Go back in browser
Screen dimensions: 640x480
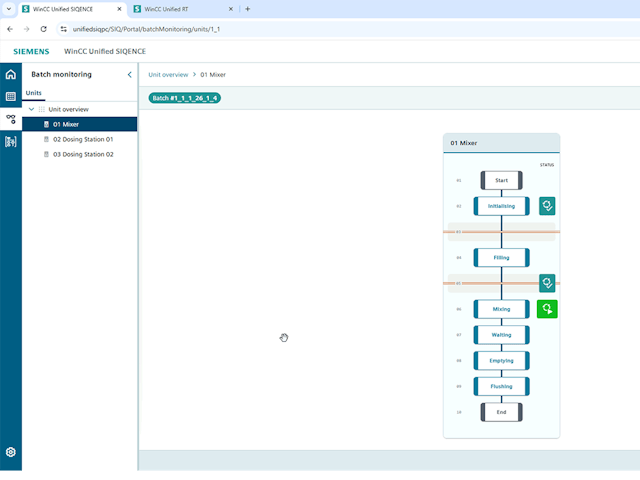click(x=10, y=29)
